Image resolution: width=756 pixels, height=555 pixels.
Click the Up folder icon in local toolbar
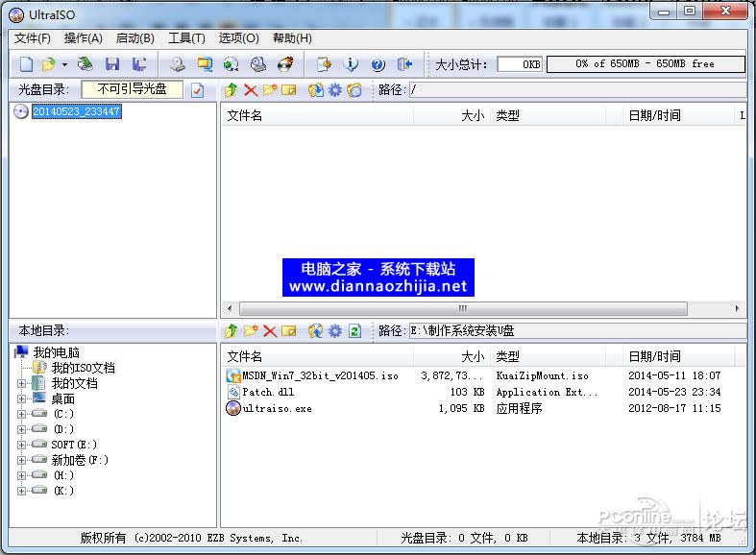point(232,331)
